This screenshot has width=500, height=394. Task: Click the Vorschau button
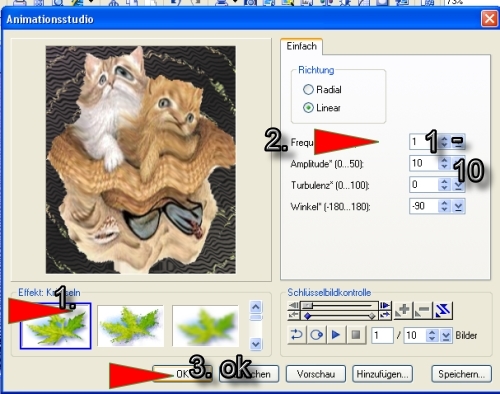tap(316, 374)
